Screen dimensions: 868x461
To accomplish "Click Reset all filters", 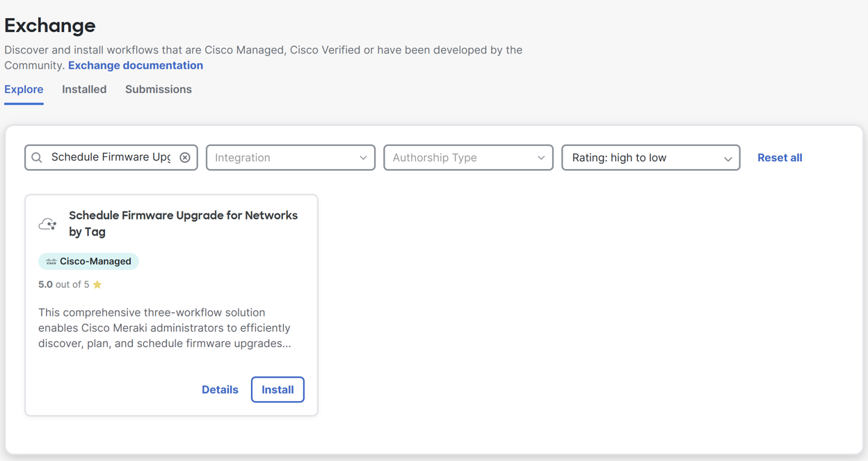I will click(780, 158).
